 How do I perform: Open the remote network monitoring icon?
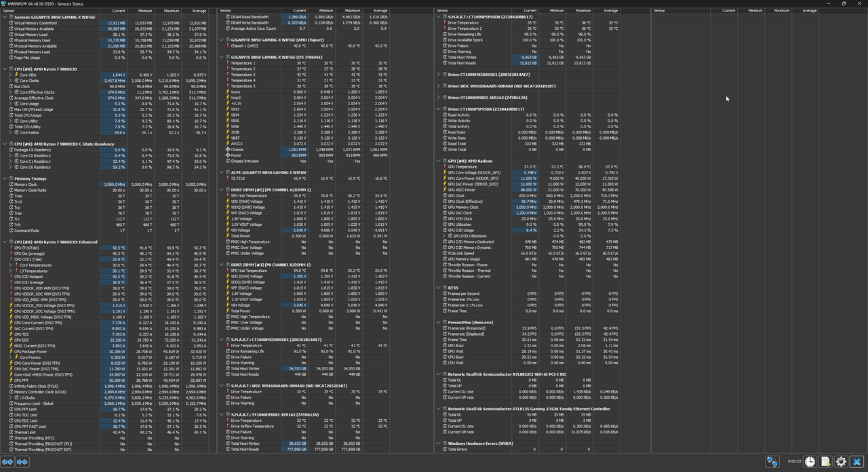coord(772,462)
